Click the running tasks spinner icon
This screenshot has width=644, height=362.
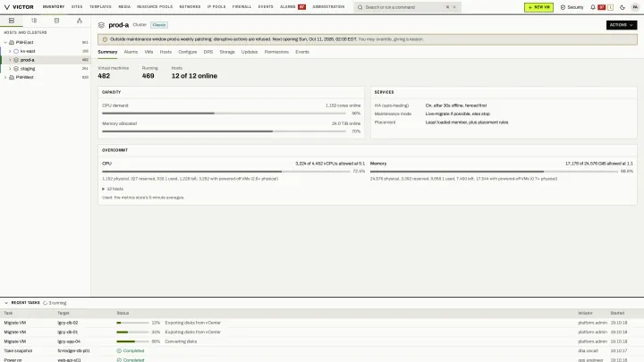pyautogui.click(x=46, y=303)
